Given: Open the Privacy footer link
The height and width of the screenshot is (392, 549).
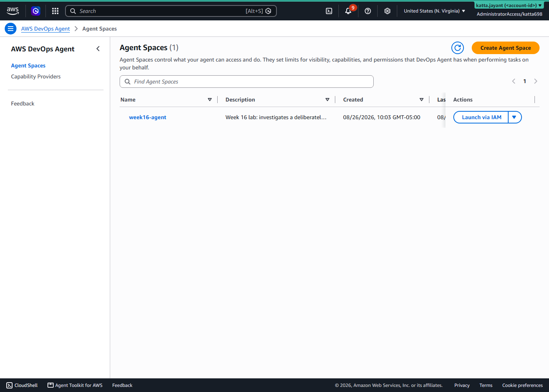Looking at the screenshot, I should coord(462,385).
